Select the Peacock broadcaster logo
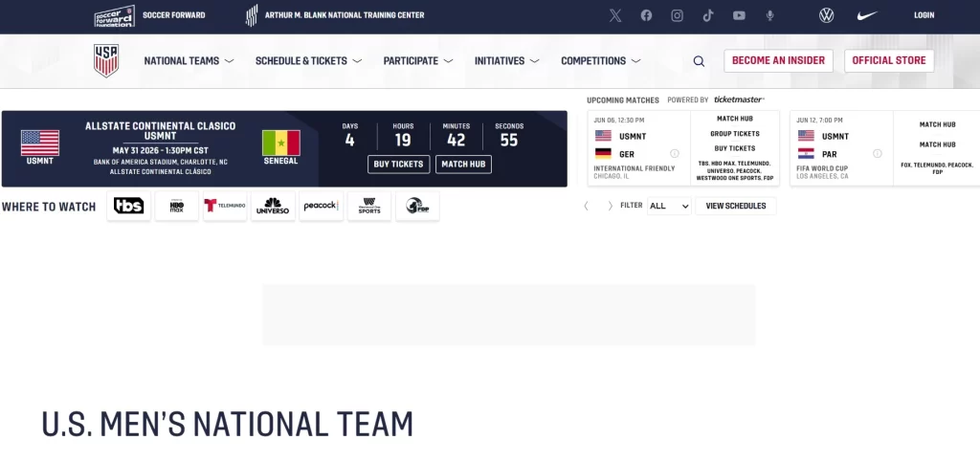 pyautogui.click(x=322, y=206)
